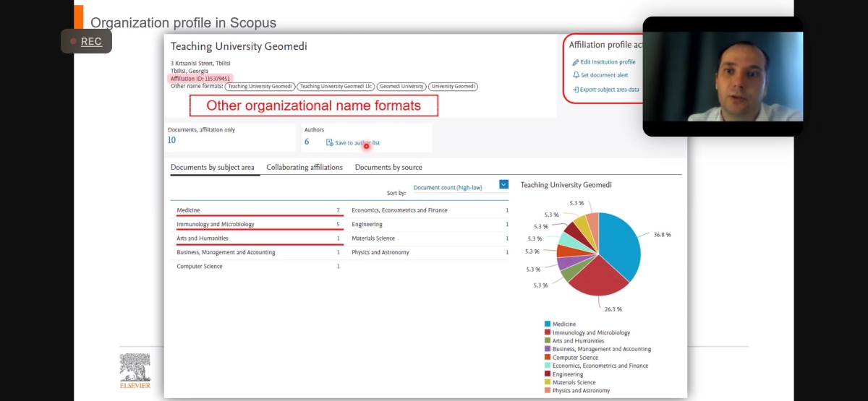Click the Arts and Humanities legend swatch
Screen dimensions: 868x401
[548, 341]
